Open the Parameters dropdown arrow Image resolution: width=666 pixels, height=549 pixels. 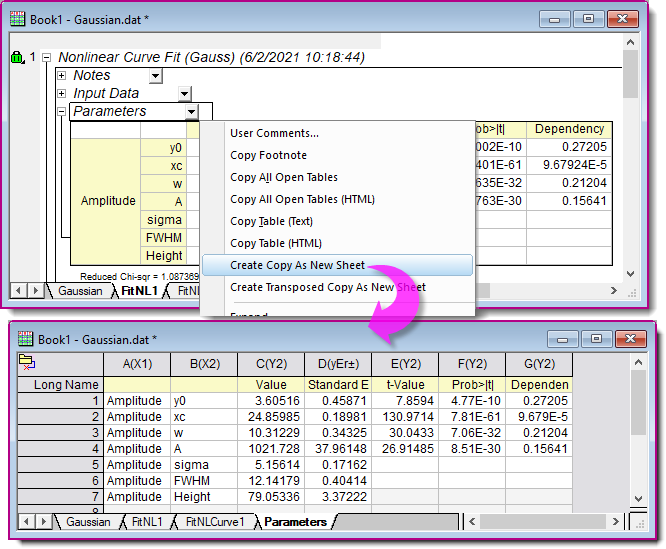tap(191, 112)
